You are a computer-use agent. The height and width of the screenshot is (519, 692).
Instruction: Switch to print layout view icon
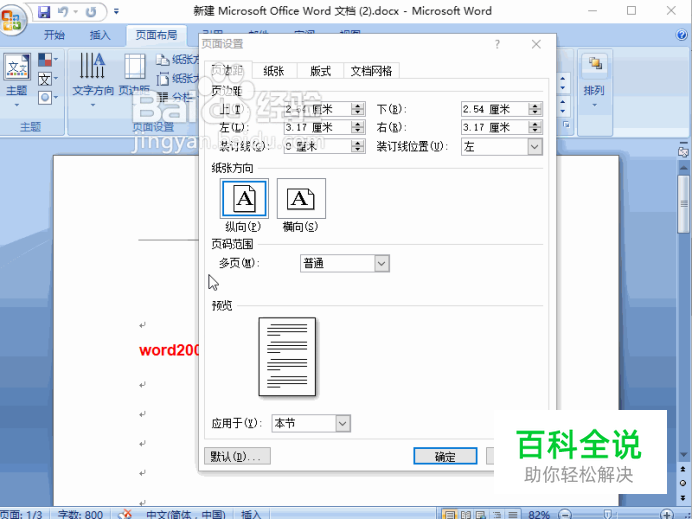click(449, 515)
